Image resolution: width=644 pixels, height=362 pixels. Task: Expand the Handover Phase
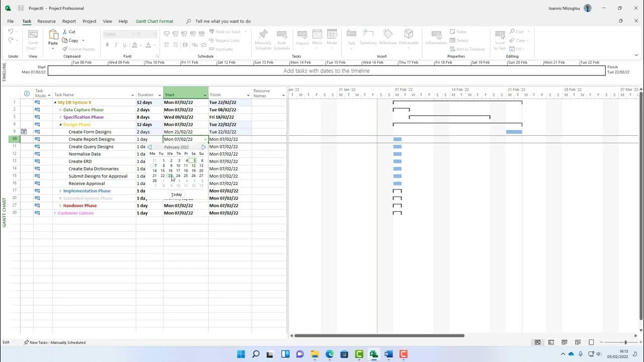[x=60, y=206]
